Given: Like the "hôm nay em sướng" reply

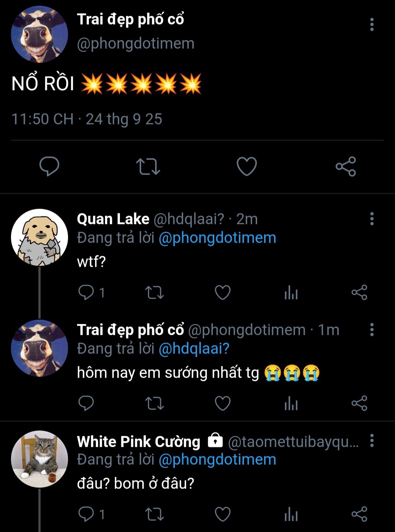Looking at the screenshot, I should (222, 403).
